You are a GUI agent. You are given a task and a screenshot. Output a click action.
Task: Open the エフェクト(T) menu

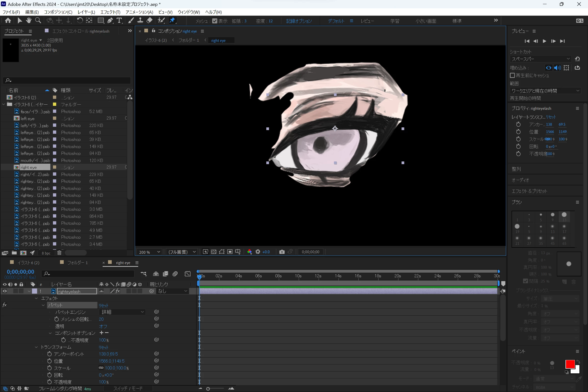click(110, 12)
